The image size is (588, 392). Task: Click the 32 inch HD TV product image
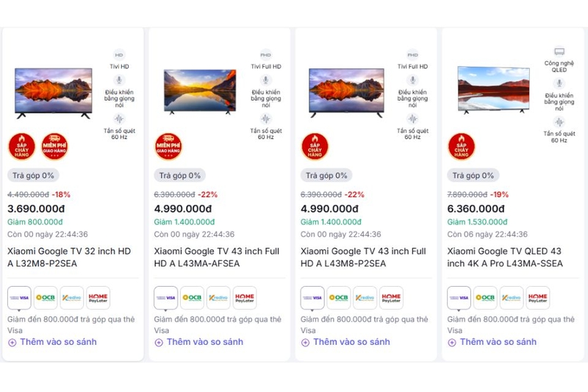pos(54,92)
